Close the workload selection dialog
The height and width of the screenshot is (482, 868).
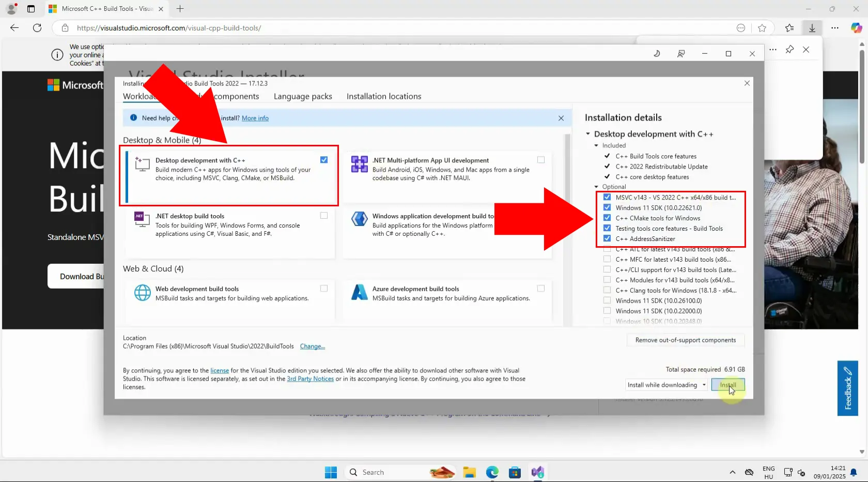point(747,83)
